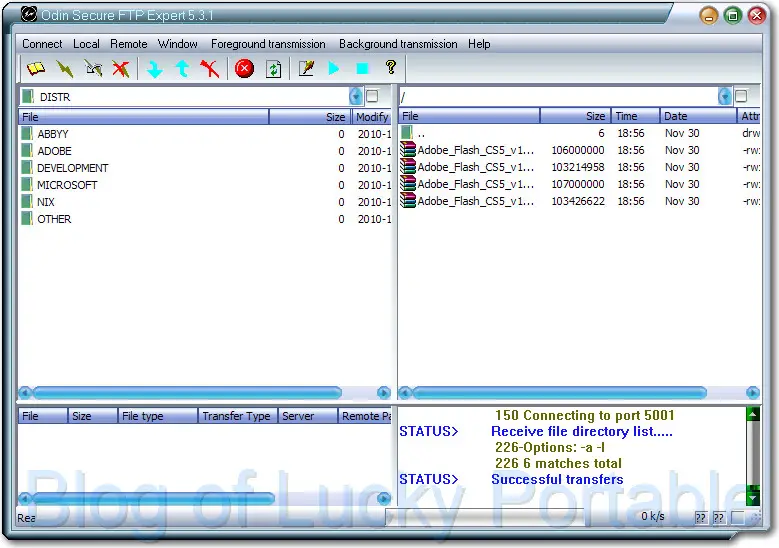Click the queue File type column header
Screen dimensions: 779x548
coord(157,416)
